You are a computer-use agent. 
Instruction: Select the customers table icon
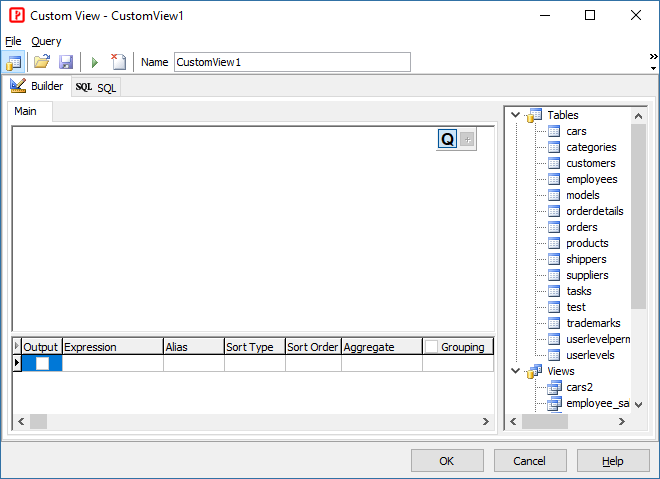[553, 163]
